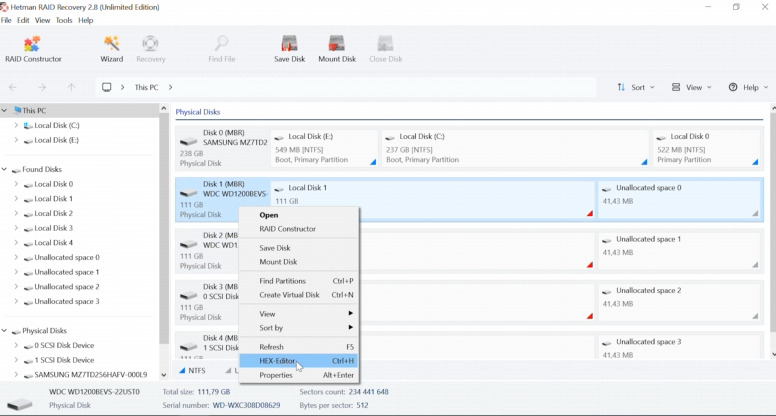776x416 pixels.
Task: Choose RAID Constructor in context menu
Action: pos(299,229)
